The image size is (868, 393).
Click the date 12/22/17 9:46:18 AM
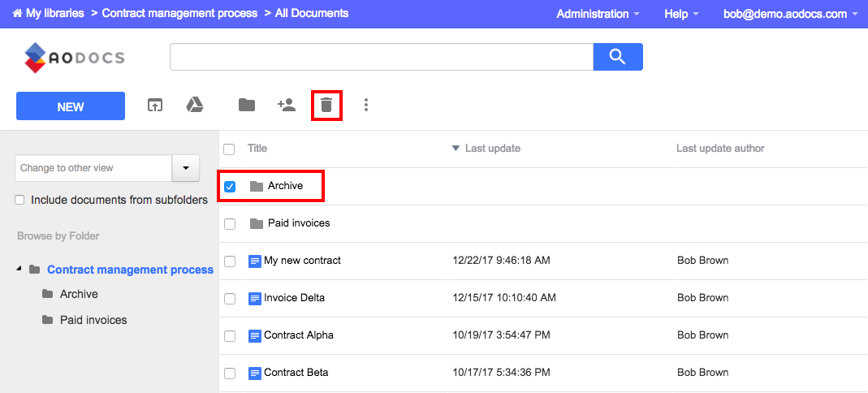501,260
